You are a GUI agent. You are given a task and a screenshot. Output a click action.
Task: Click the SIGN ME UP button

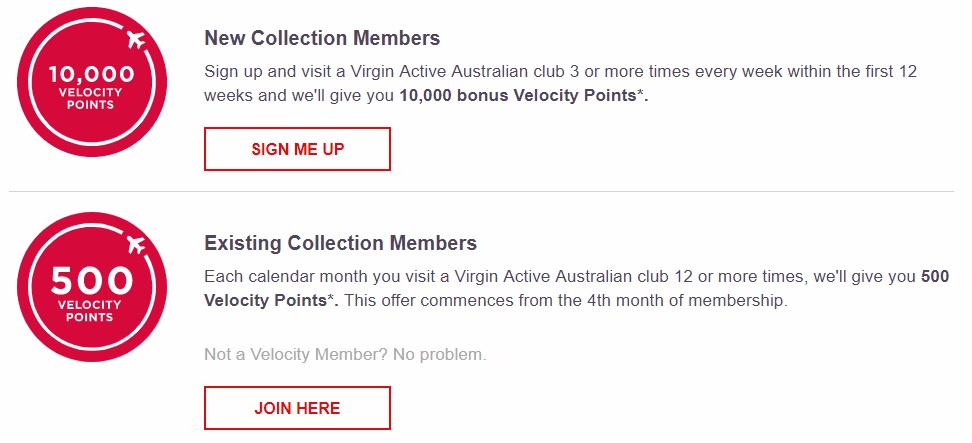[298, 149]
